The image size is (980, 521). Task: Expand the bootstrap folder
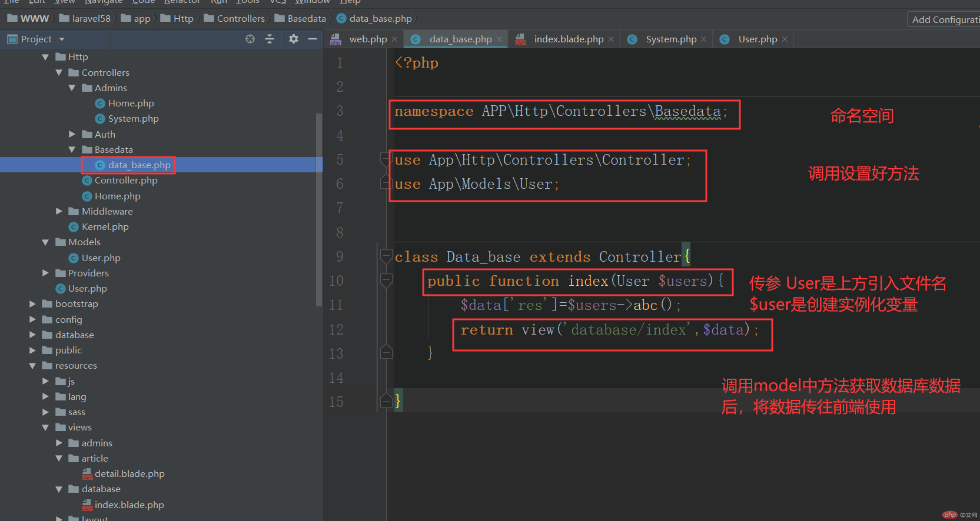[x=33, y=304]
